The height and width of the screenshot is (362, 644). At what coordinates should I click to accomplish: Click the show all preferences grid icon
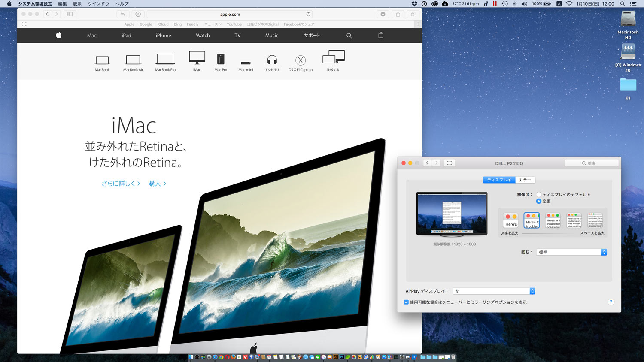click(450, 163)
